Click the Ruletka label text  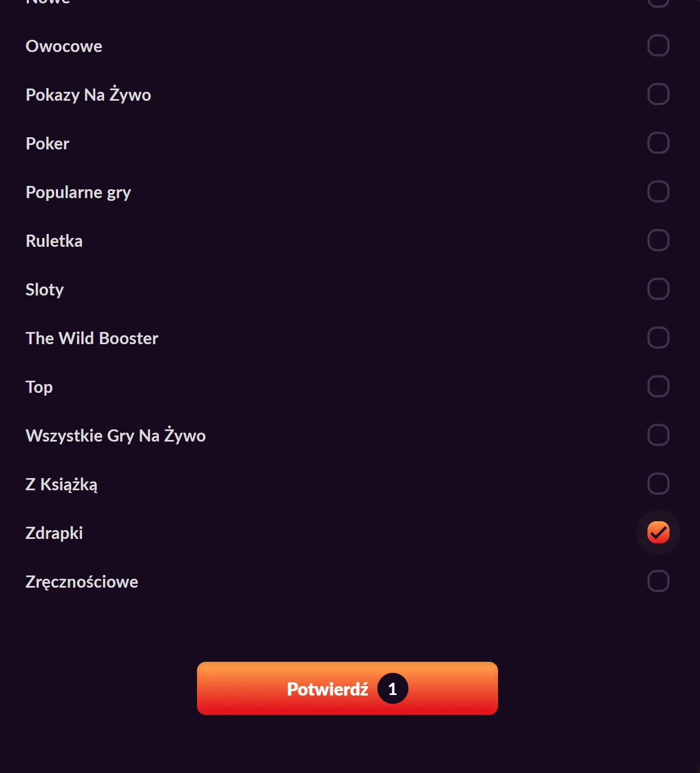[x=54, y=240]
